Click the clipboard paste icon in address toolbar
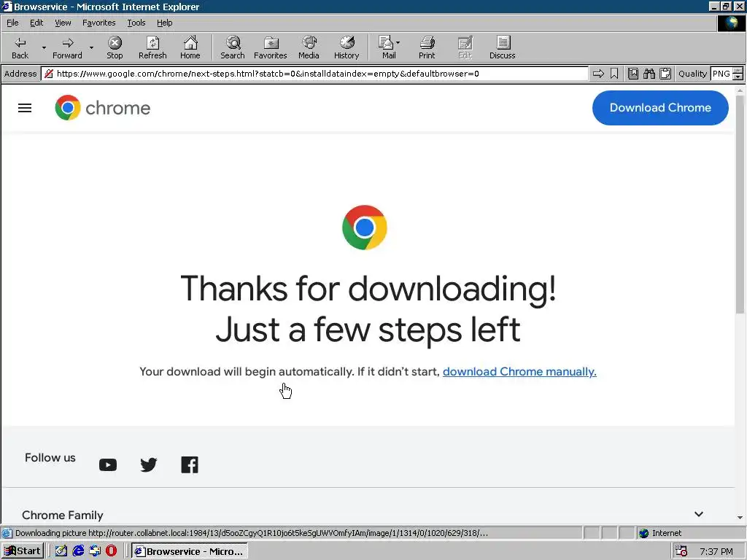Image resolution: width=747 pixels, height=560 pixels. [665, 74]
